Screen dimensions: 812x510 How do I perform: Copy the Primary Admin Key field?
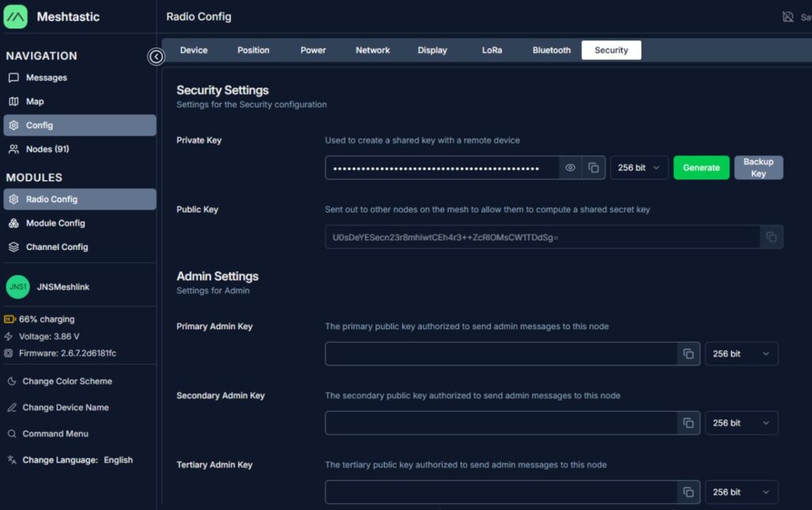[x=688, y=354]
